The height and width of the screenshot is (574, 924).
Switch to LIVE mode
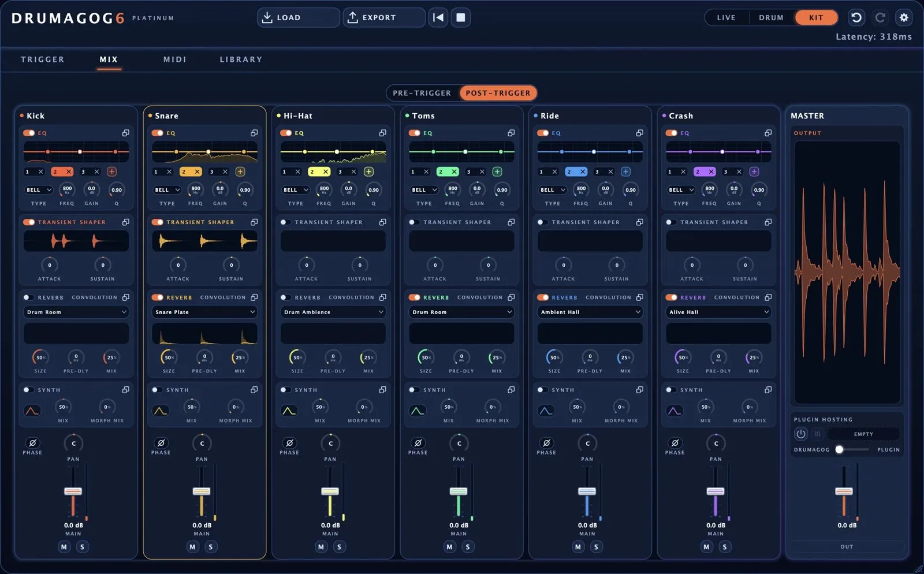[726, 17]
